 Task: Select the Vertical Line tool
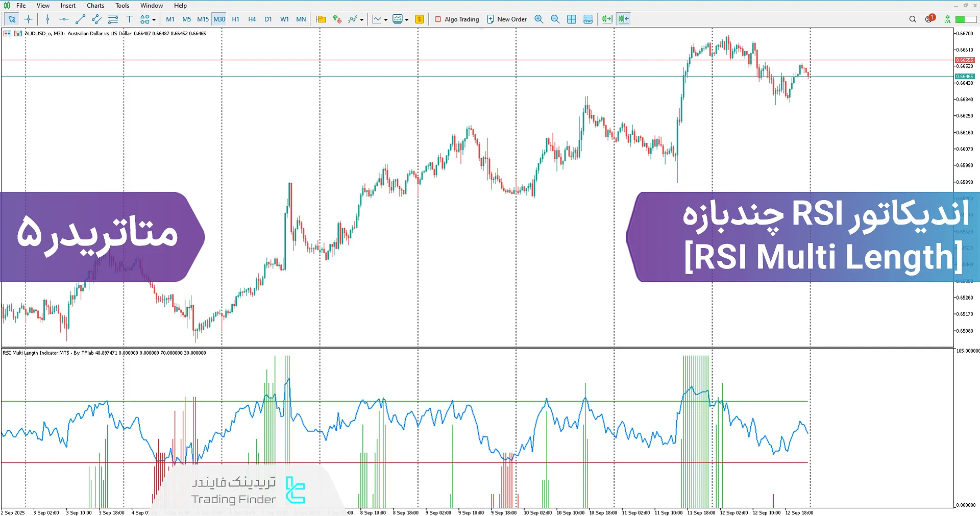pyautogui.click(x=47, y=19)
